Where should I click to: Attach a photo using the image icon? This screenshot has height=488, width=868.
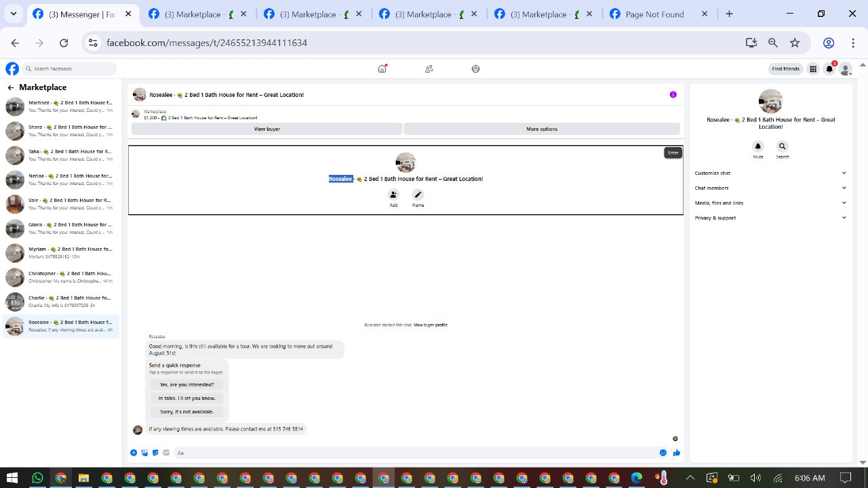pos(144,453)
